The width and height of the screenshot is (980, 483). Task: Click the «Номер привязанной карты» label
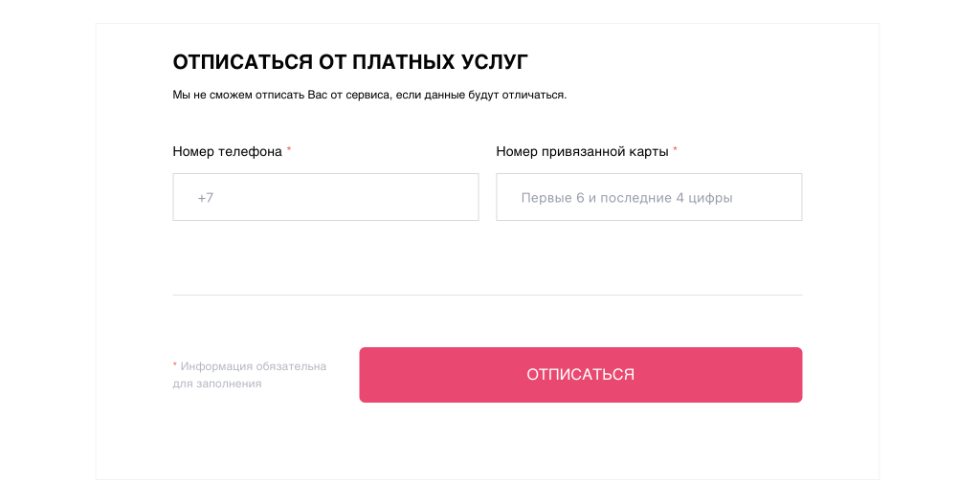(583, 151)
